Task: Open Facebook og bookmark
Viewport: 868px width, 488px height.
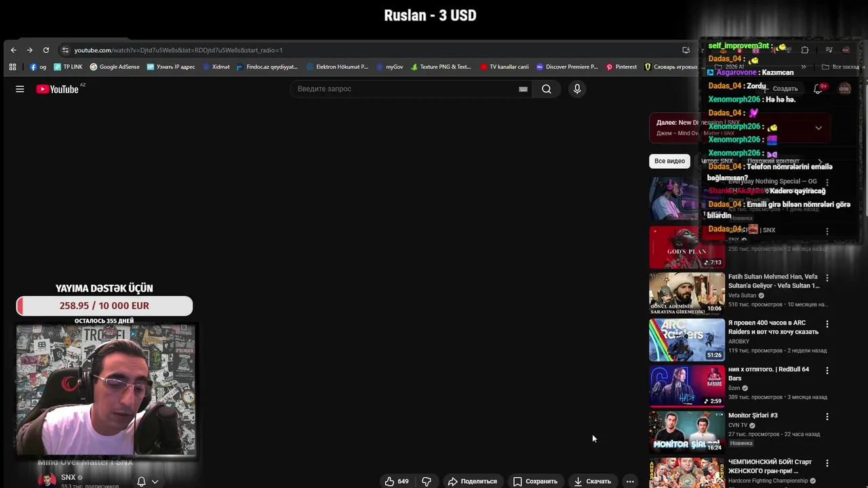Action: coord(38,67)
